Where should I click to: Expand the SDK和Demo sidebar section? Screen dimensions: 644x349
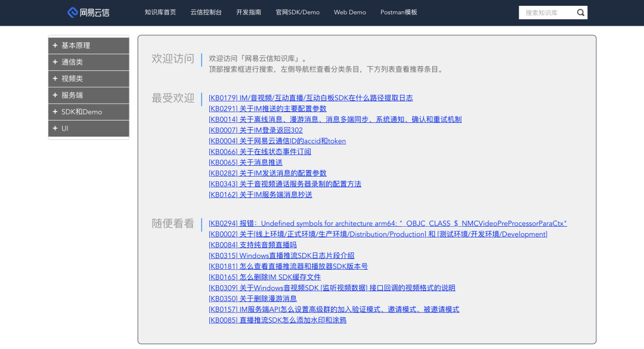[x=89, y=112]
